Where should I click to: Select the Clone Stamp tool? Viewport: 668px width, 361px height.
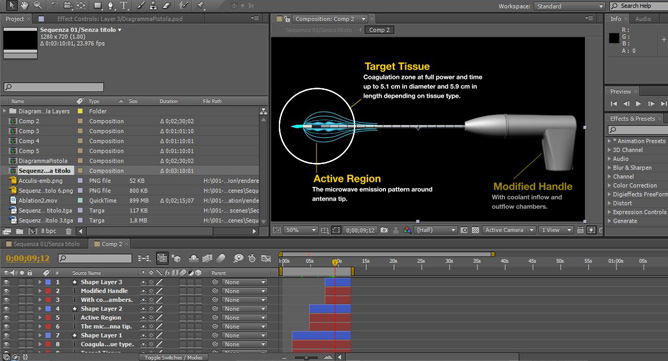point(153,6)
